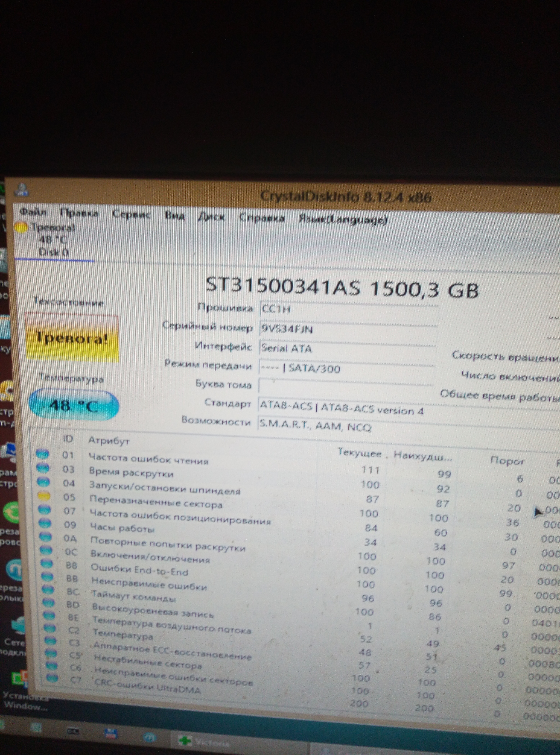Open the Справка menu
This screenshot has width=560, height=755.
[261, 218]
